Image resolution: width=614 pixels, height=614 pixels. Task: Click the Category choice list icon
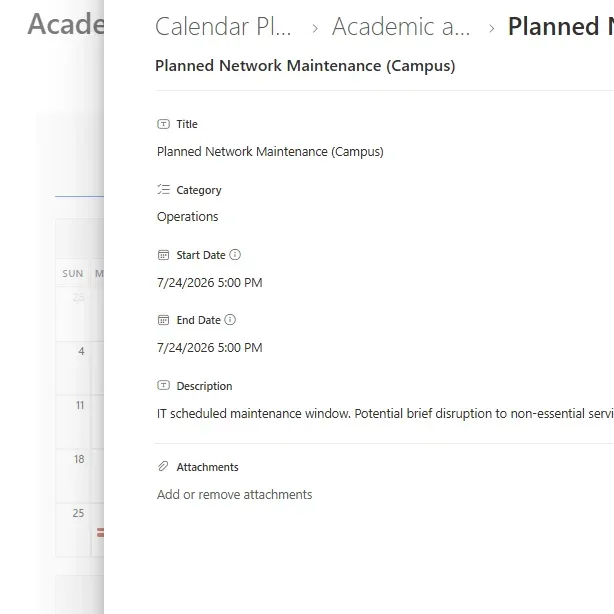tap(164, 190)
